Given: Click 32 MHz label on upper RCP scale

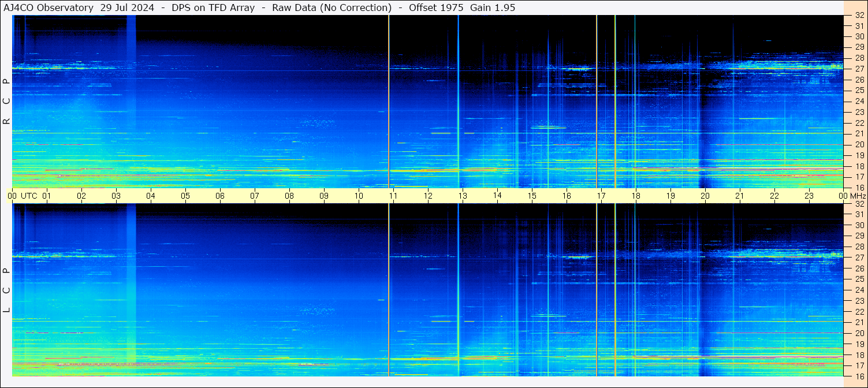Looking at the screenshot, I should (x=859, y=16).
